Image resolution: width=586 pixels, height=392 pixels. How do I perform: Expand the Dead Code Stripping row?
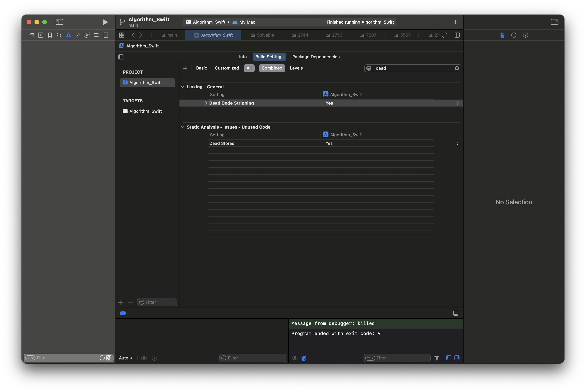click(206, 103)
